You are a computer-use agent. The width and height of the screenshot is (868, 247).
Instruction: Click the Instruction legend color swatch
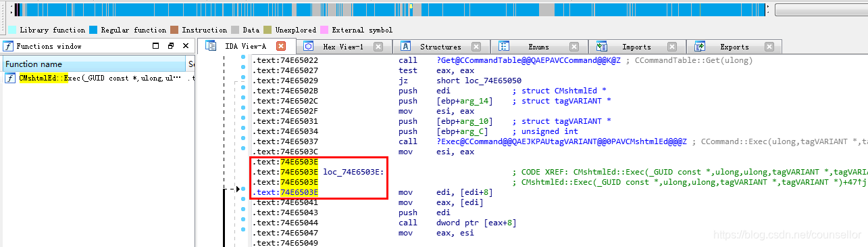174,30
